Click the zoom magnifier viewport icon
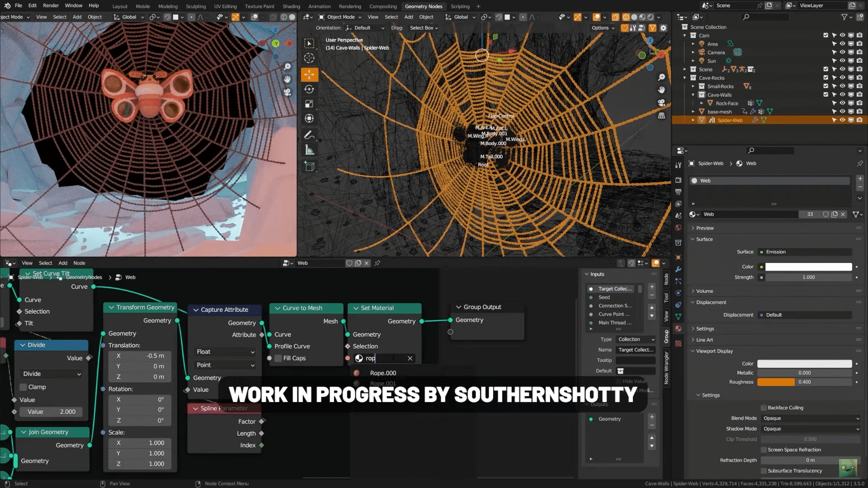The width and height of the screenshot is (868, 488). click(x=661, y=77)
